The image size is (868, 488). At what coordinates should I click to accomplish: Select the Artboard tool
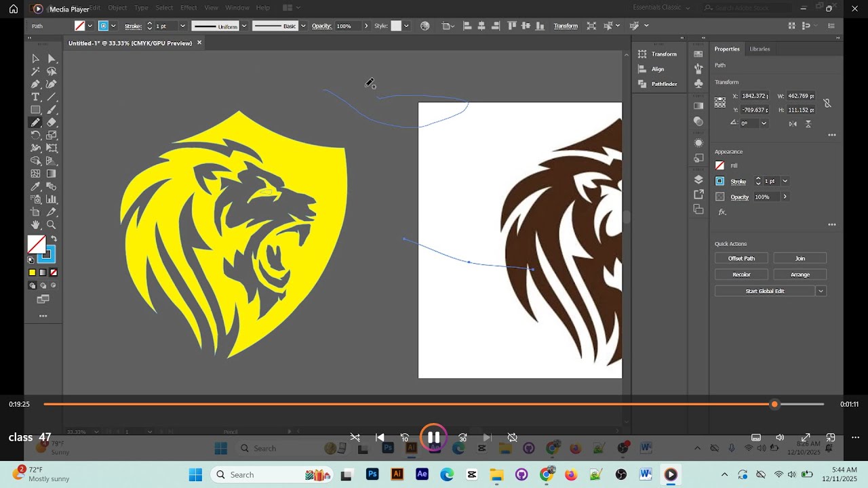pos(35,213)
